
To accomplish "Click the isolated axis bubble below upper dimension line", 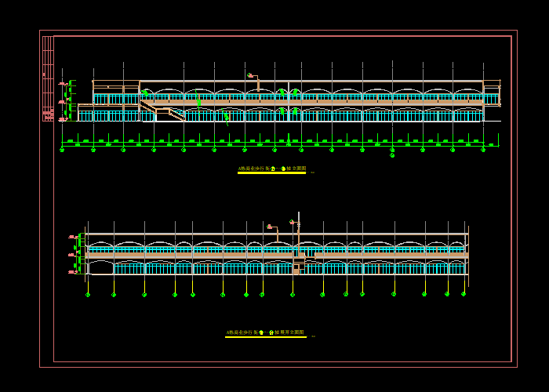I will [392, 155].
